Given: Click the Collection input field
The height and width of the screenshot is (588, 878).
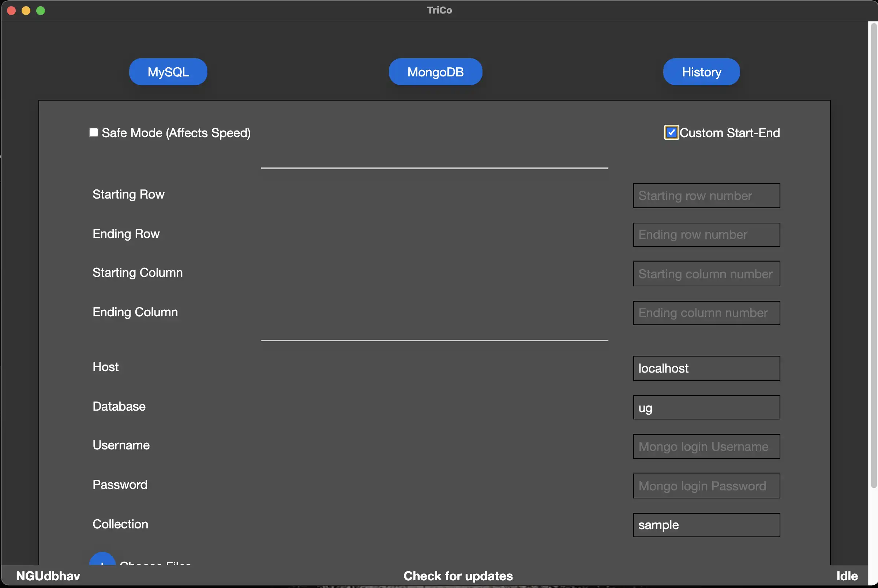Looking at the screenshot, I should pos(706,524).
